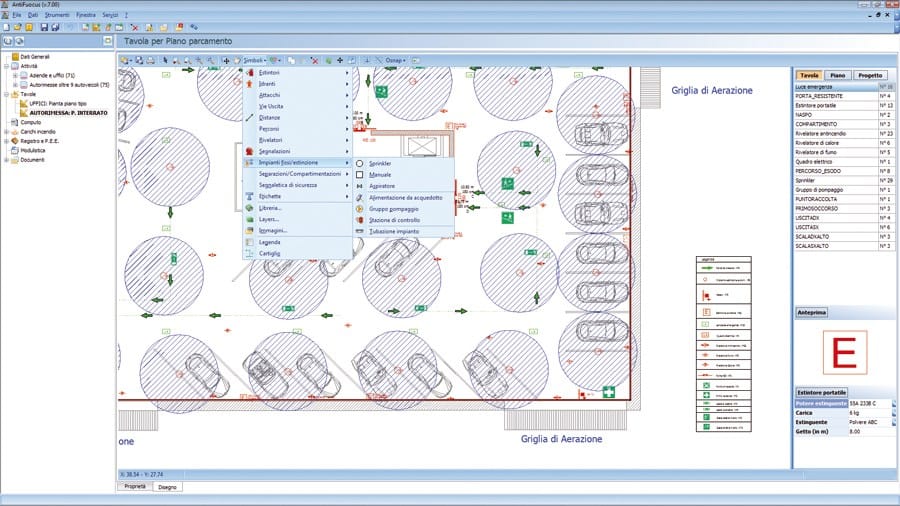Select AUTORIMESSA: P. INTERRATO tree item

tap(69, 113)
